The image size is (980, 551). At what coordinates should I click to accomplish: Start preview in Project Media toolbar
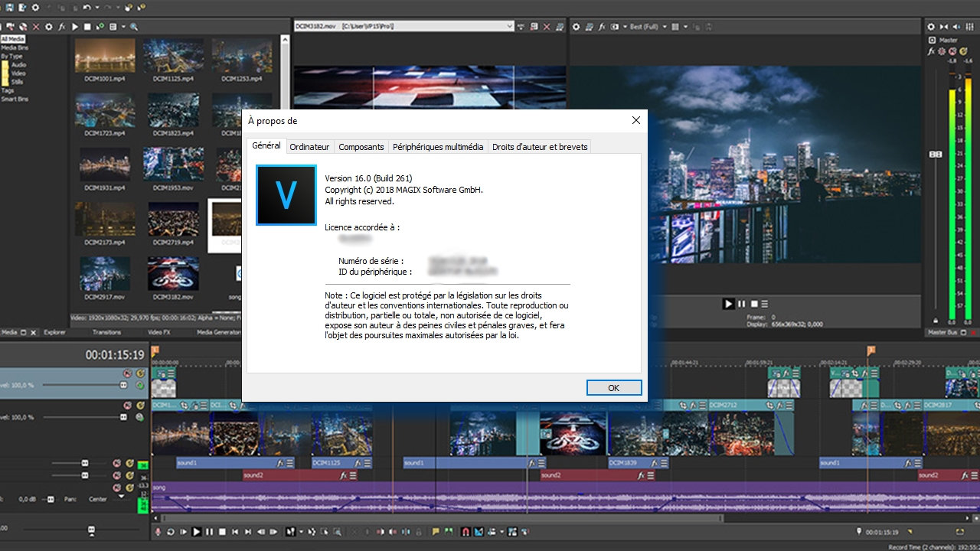click(75, 27)
